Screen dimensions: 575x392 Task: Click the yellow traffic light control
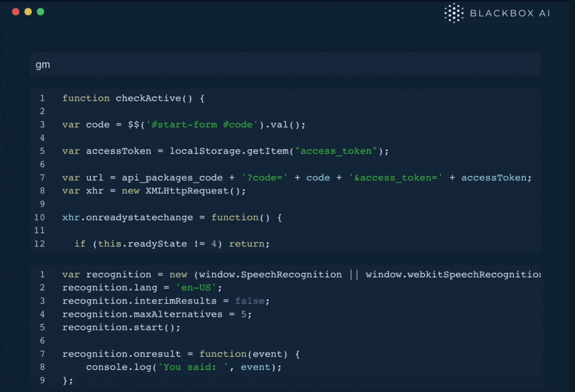pyautogui.click(x=28, y=12)
